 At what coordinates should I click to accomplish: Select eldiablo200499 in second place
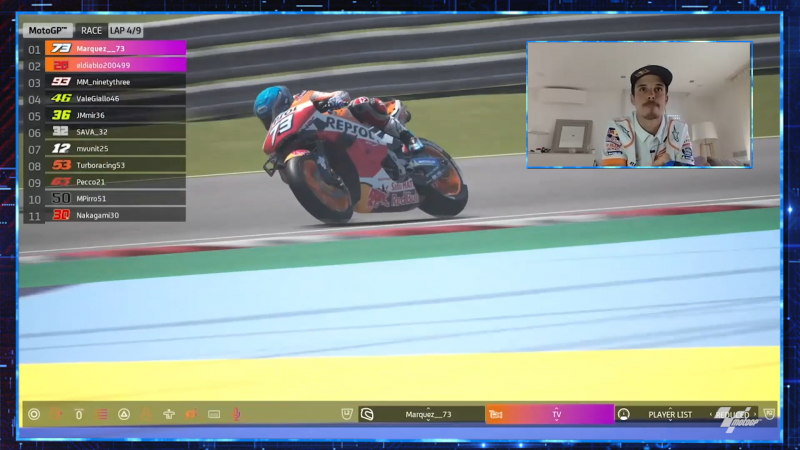(115, 65)
